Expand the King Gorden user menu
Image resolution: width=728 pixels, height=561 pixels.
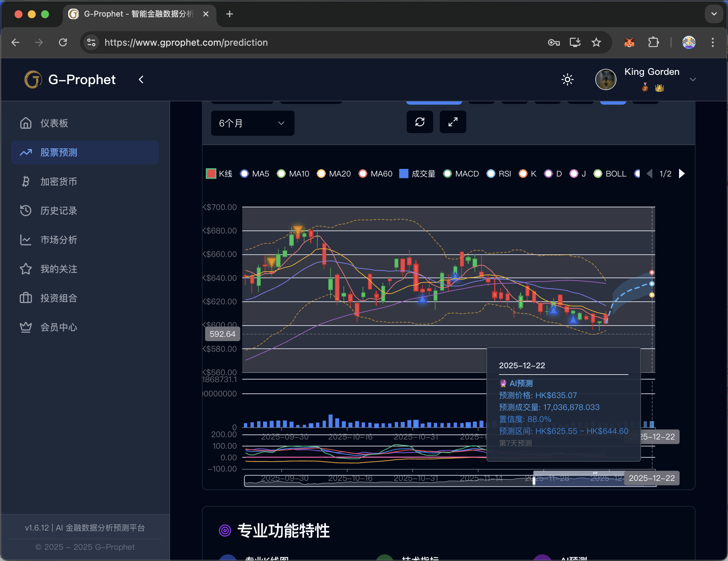[x=693, y=80]
